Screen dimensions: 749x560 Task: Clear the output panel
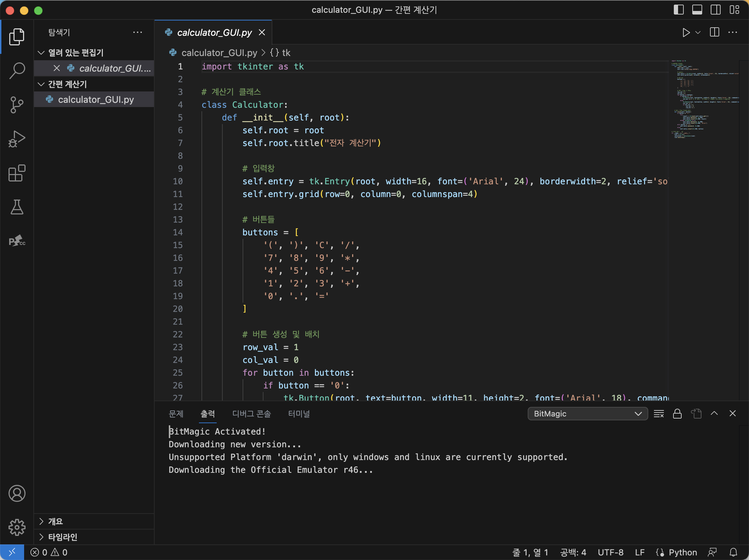click(659, 414)
